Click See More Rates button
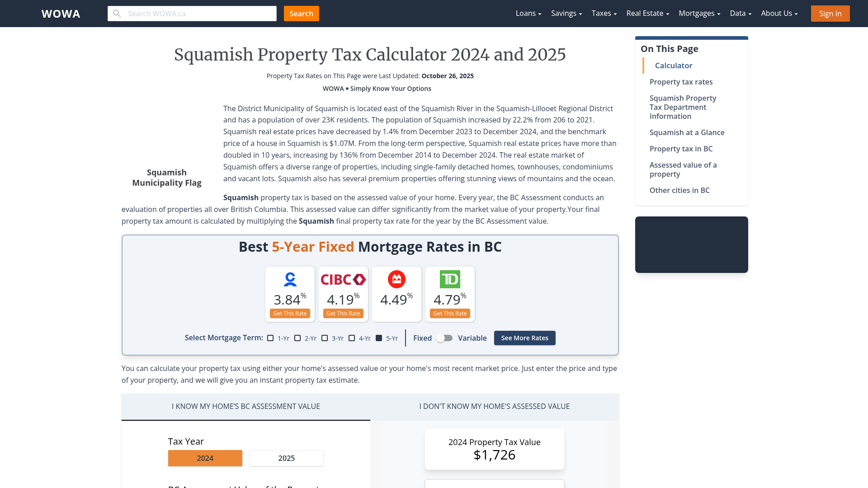Viewport: 868px width, 488px height. [x=524, y=338]
